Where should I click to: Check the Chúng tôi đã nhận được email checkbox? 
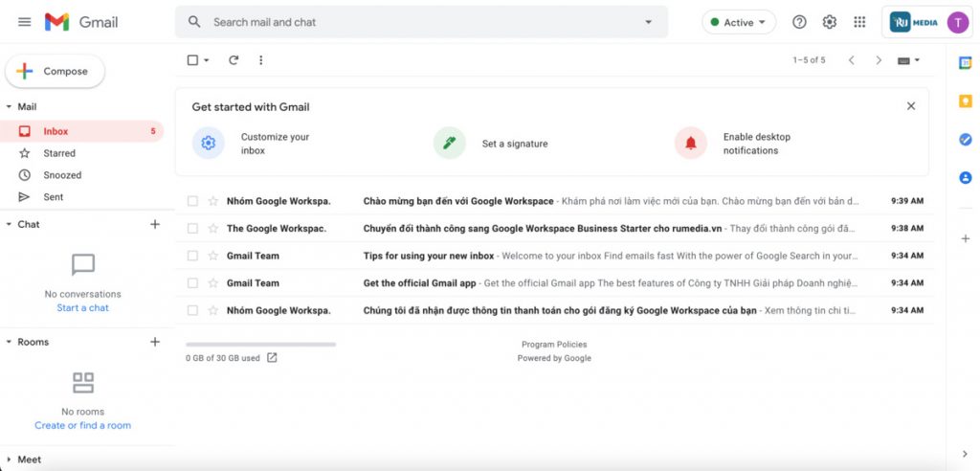(x=192, y=310)
